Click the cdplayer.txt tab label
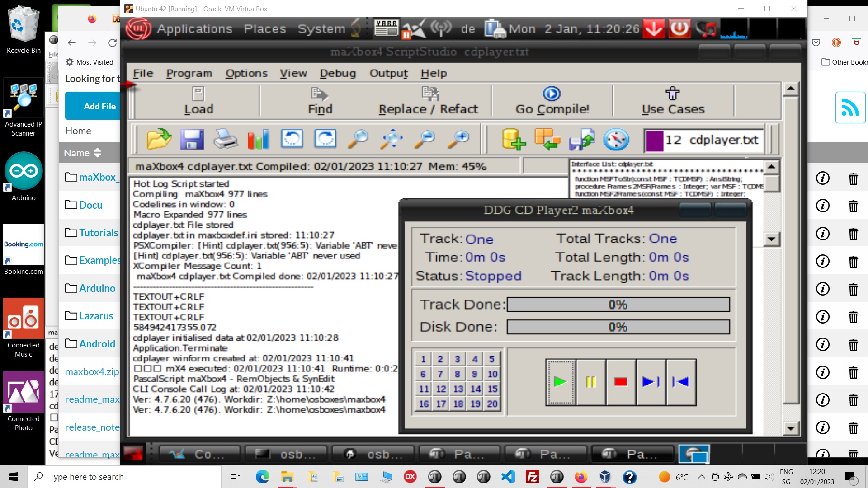 tap(709, 140)
